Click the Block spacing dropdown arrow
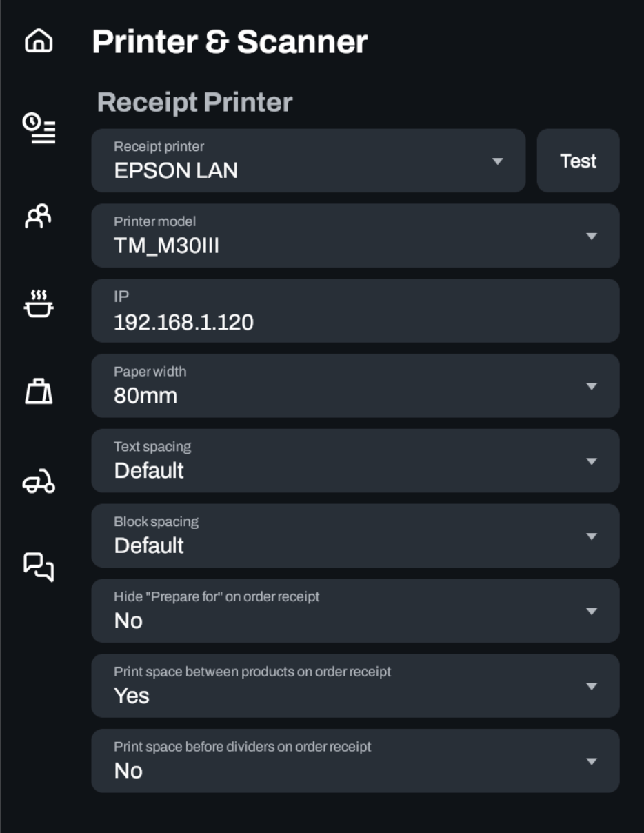Screen dimensions: 644x833 (x=591, y=536)
